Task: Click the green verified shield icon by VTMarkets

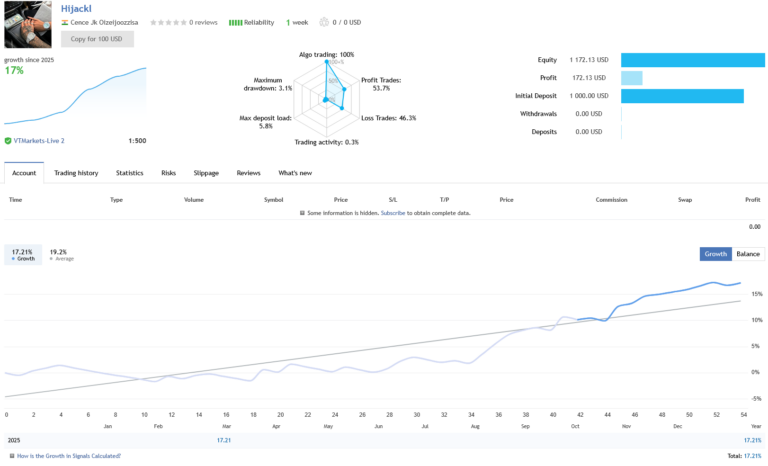Action: click(x=8, y=141)
